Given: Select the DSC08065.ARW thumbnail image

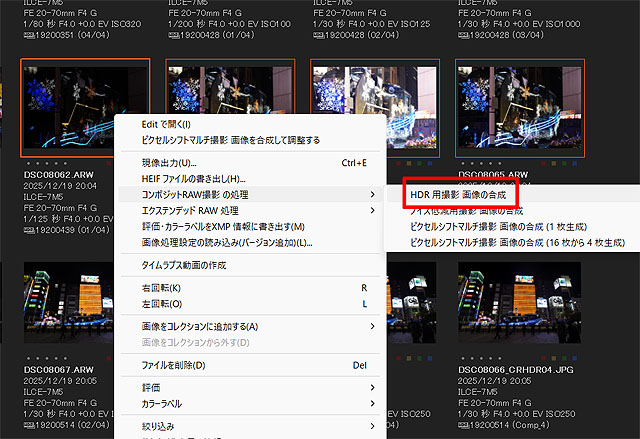Looking at the screenshot, I should 519,105.
